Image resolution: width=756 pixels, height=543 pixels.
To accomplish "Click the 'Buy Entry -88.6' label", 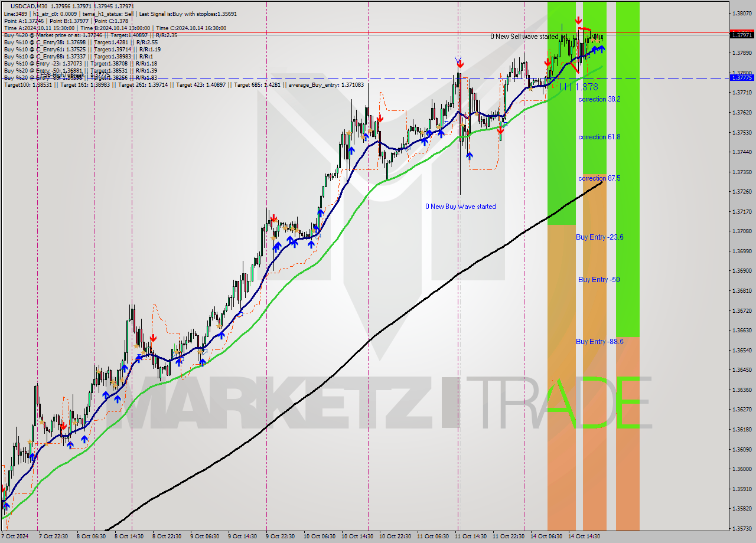I will click(599, 342).
